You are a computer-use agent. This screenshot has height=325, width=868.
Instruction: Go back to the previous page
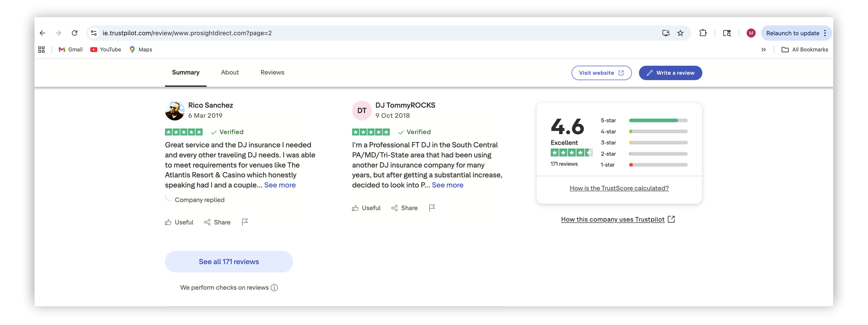[x=42, y=33]
